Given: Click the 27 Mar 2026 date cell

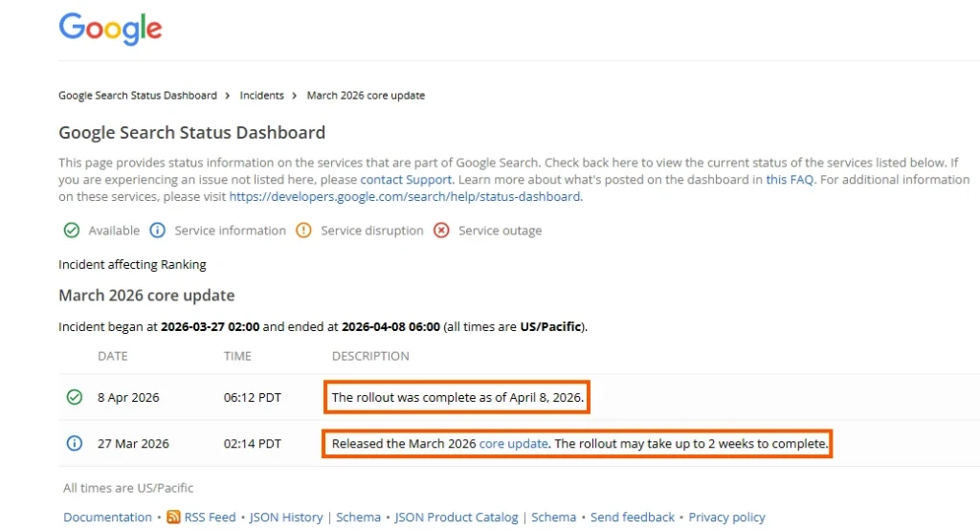Looking at the screenshot, I should tap(133, 444).
